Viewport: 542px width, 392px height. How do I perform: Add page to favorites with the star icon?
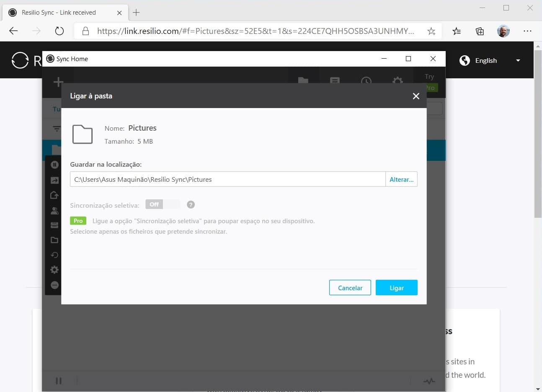click(x=431, y=31)
